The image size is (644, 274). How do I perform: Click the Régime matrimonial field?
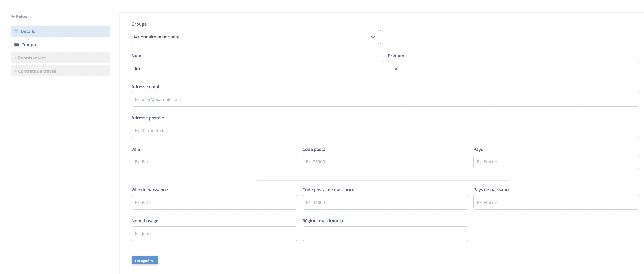point(385,233)
